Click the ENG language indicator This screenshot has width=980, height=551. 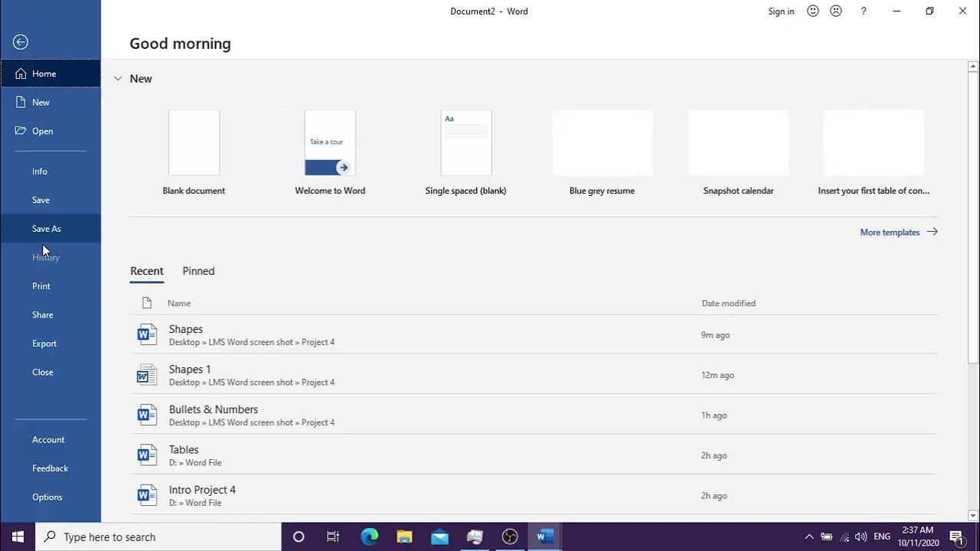coord(883,537)
